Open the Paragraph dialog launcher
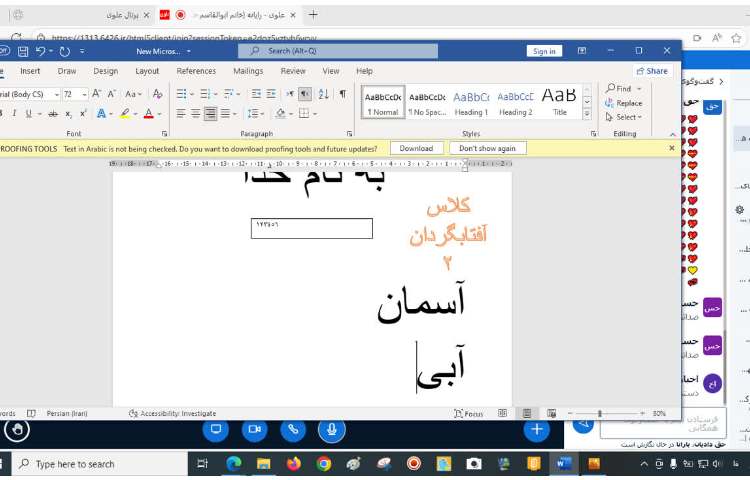Image resolution: width=750 pixels, height=480 pixels. click(349, 134)
